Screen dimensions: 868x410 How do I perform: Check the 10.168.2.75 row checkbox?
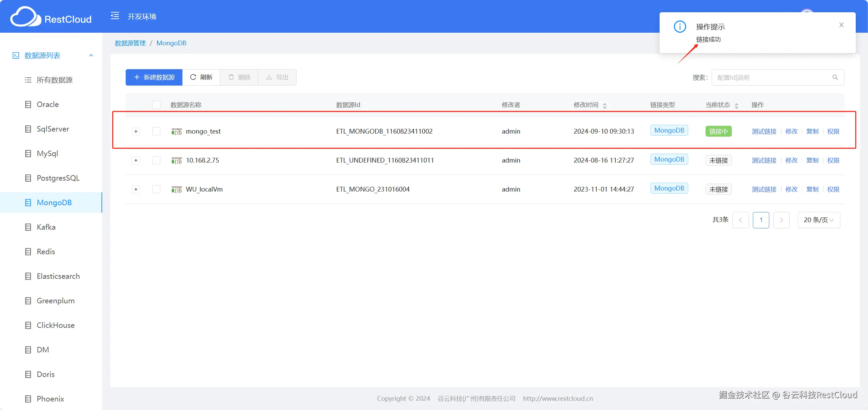click(156, 160)
